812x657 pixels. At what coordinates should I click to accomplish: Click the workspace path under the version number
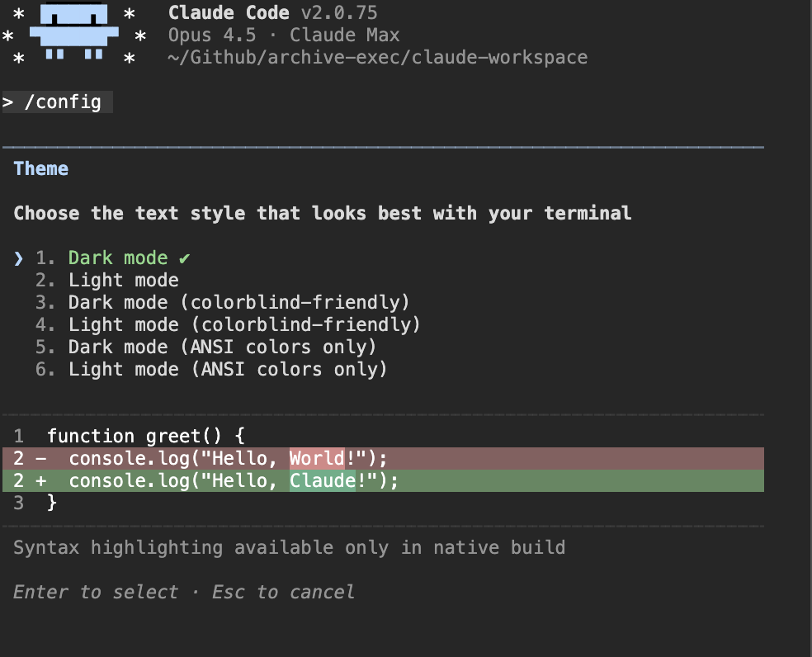click(x=376, y=57)
